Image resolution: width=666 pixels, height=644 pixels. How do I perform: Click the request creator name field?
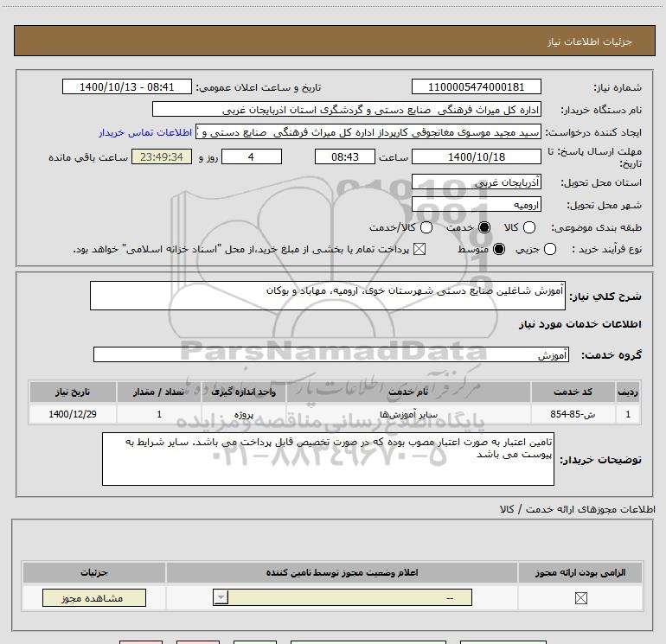(x=368, y=131)
